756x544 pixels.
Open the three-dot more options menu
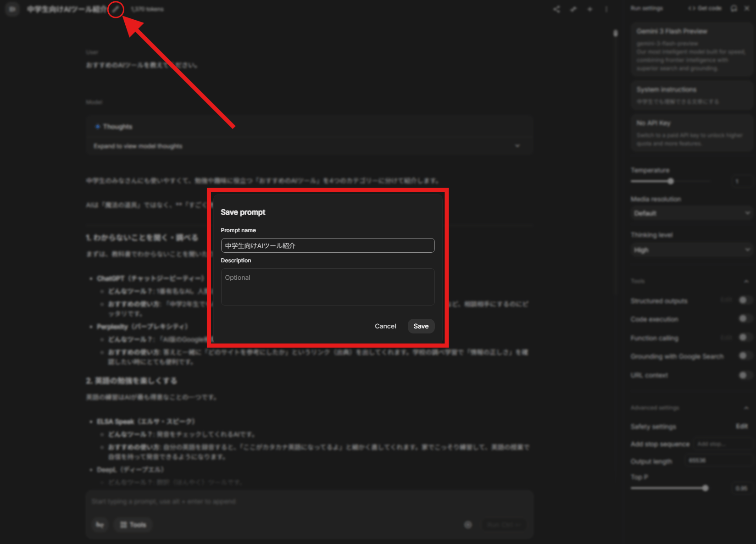click(606, 9)
